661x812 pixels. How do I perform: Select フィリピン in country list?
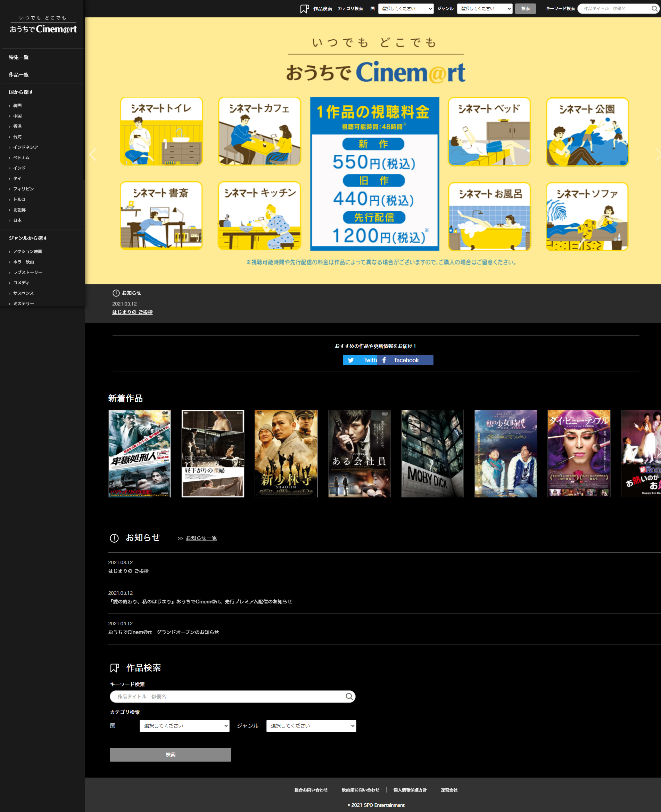[x=24, y=189]
